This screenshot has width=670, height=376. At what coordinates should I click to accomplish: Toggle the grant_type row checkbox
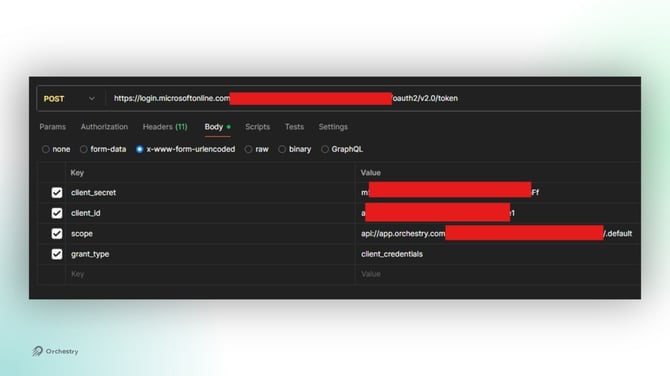57,254
